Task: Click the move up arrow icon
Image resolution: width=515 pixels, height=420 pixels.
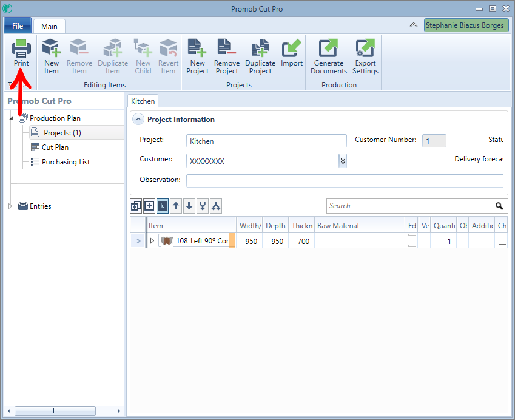Action: click(176, 206)
